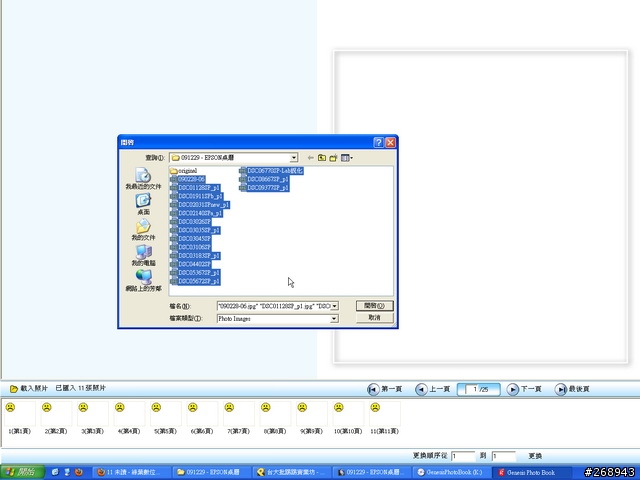Select file DSC09377SP_p1
Image resolution: width=640 pixels, height=480 pixels.
264,188
